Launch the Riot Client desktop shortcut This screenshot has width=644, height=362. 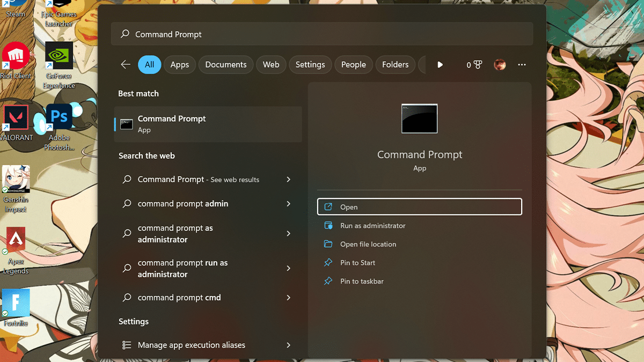click(16, 56)
